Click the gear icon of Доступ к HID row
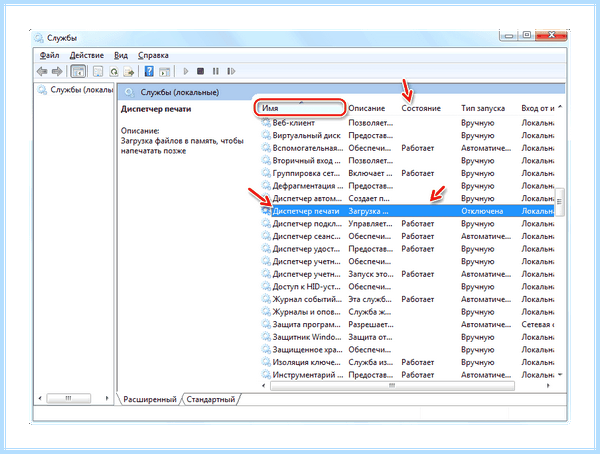This screenshot has height=454, width=600. pos(266,287)
